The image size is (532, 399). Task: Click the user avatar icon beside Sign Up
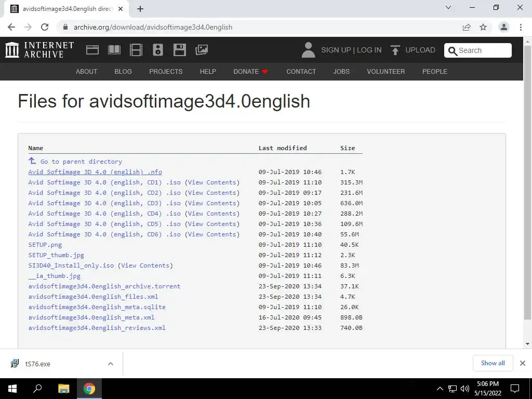tap(308, 50)
